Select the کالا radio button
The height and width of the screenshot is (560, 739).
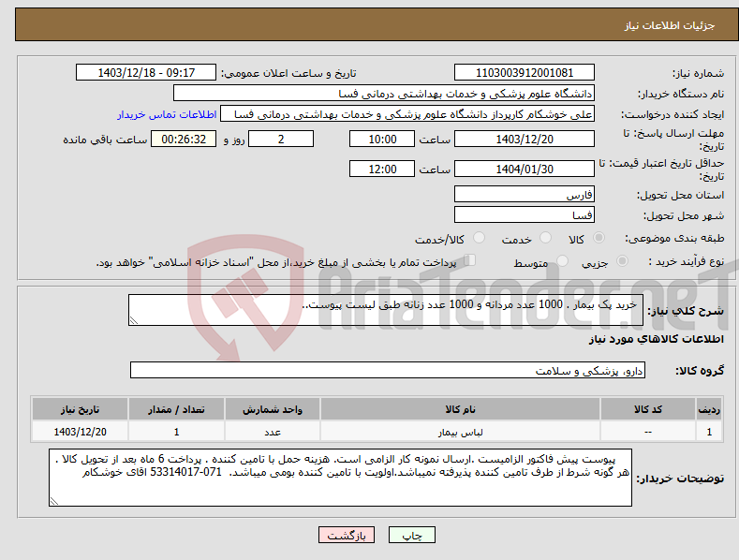[x=599, y=238]
